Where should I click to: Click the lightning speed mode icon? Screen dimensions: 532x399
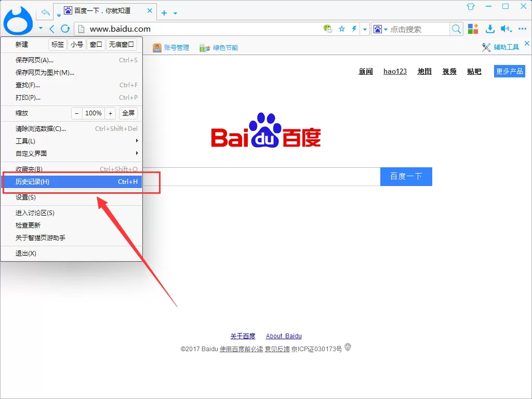354,29
